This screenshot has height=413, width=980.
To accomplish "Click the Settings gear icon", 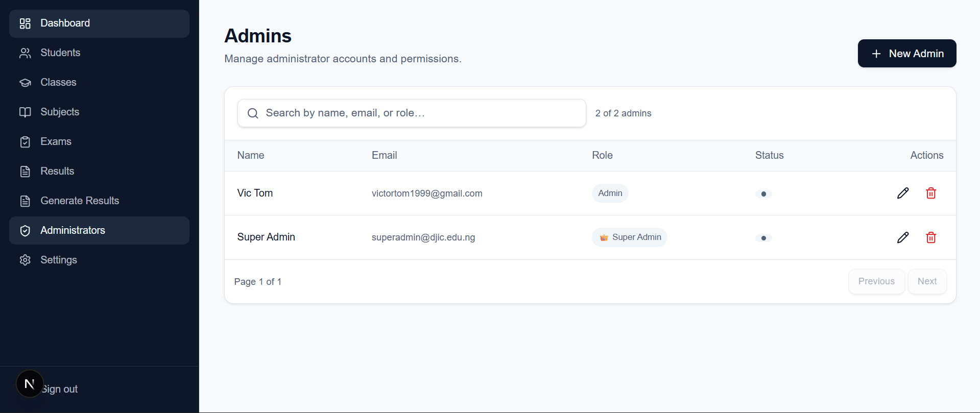I will (x=25, y=260).
